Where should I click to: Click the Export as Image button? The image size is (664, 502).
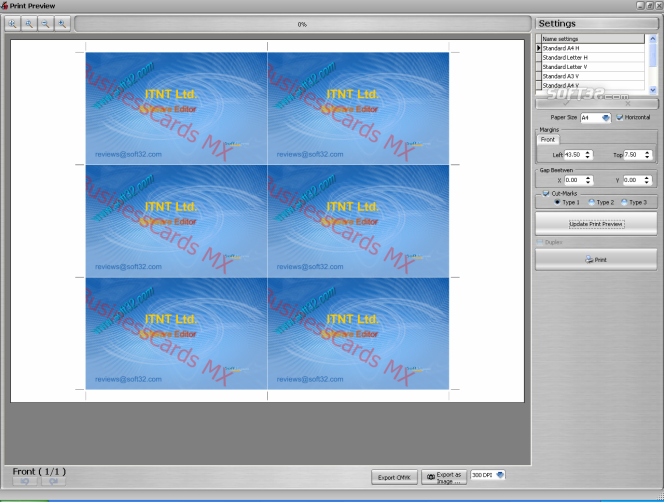tap(444, 477)
